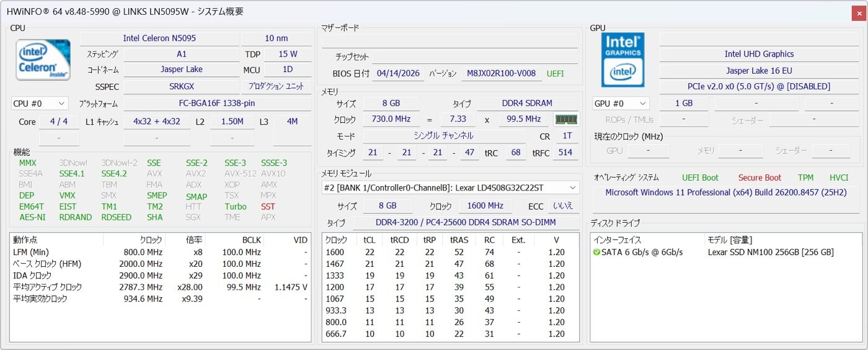Screen dimensions: 868x350
Task: Click the memory type DDR4 SDRAM field
Action: click(527, 103)
